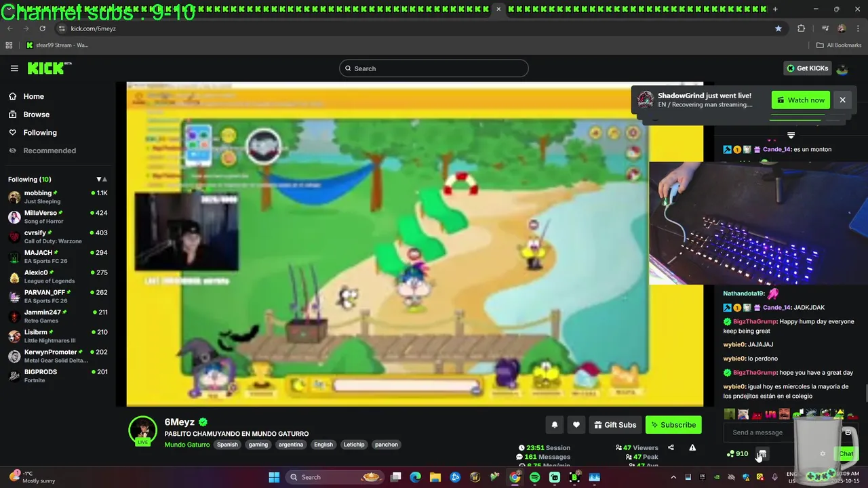Open cvrsify's channel
Viewport: 868px width, 488px height.
58,237
